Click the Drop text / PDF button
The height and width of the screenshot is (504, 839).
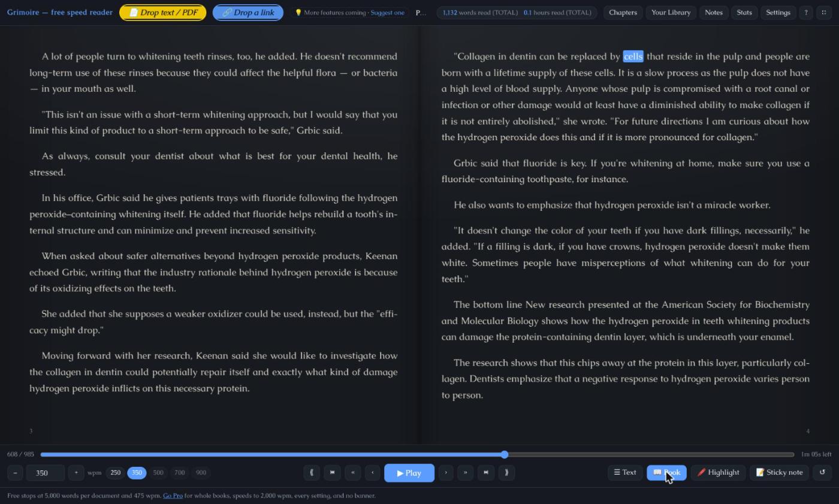click(x=162, y=13)
